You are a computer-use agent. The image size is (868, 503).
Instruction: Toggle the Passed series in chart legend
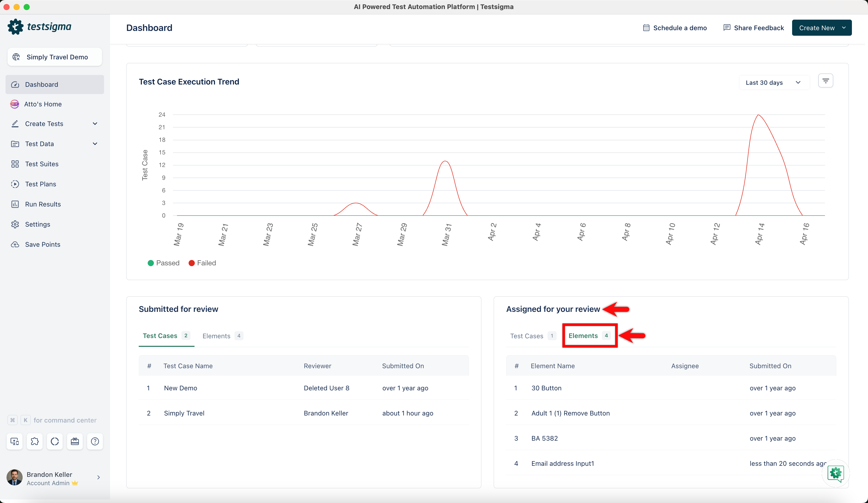click(x=164, y=263)
